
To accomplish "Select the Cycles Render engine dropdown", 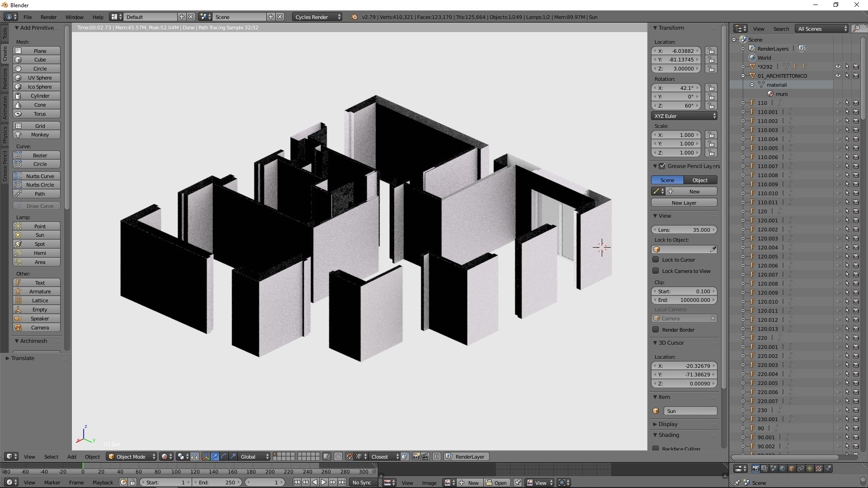I will pyautogui.click(x=317, y=17).
